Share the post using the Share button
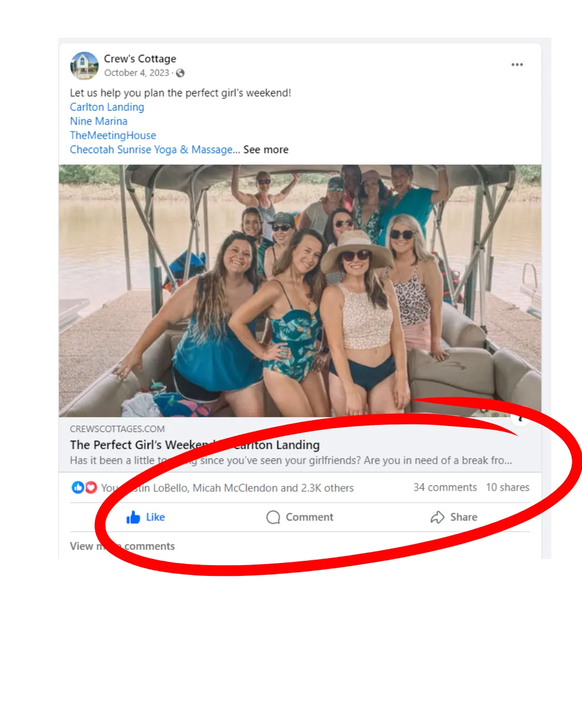The image size is (582, 728). [454, 517]
